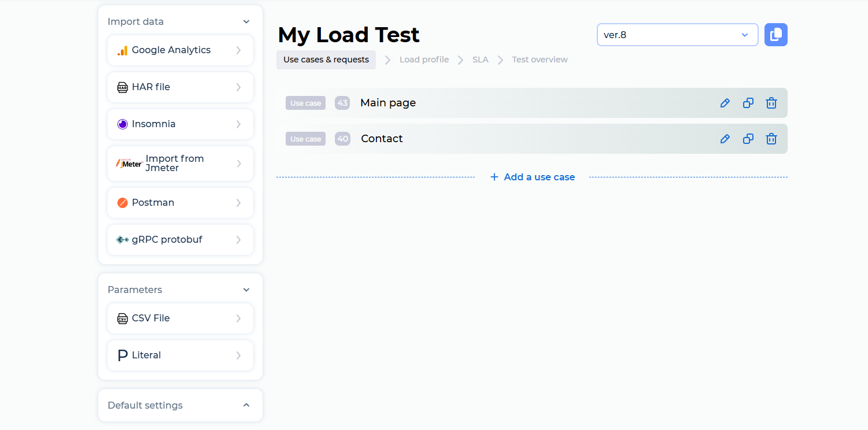Open the Postman import option
This screenshot has width=868, height=430.
(x=180, y=202)
